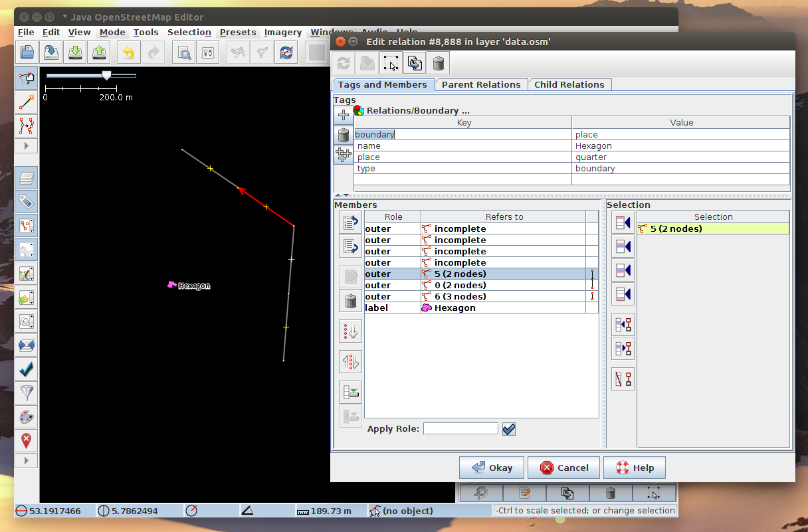Click the sort relation members icon

click(350, 330)
